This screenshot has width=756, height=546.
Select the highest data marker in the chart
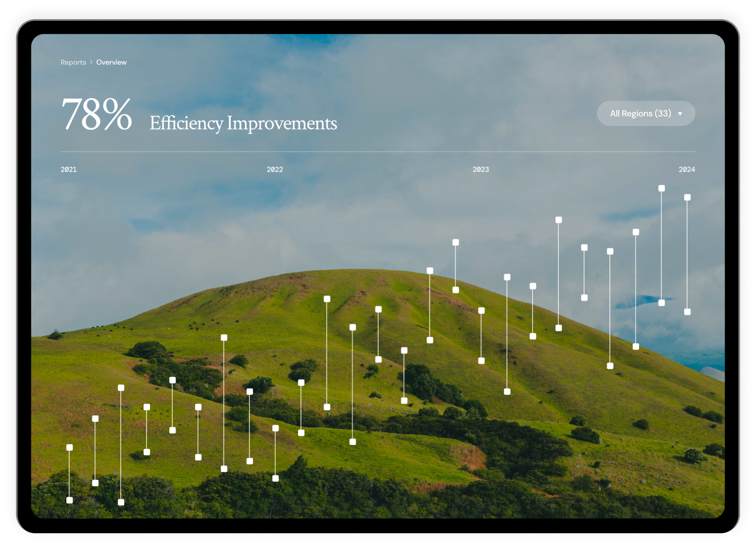click(x=661, y=188)
